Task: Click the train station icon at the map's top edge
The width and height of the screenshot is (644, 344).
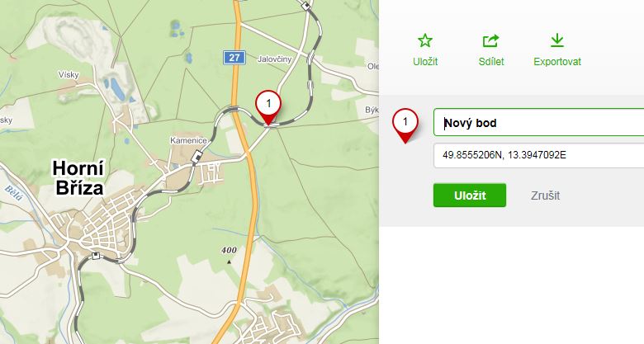Action: [x=307, y=5]
